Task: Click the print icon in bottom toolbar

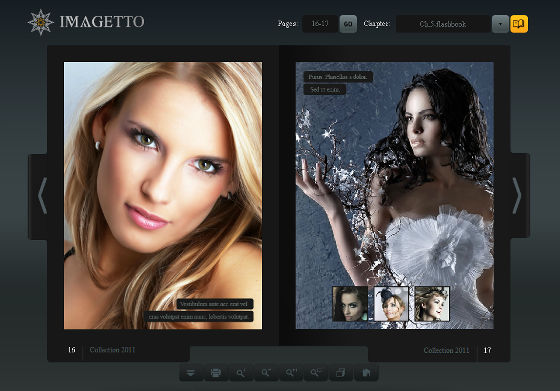Action: coord(216,373)
